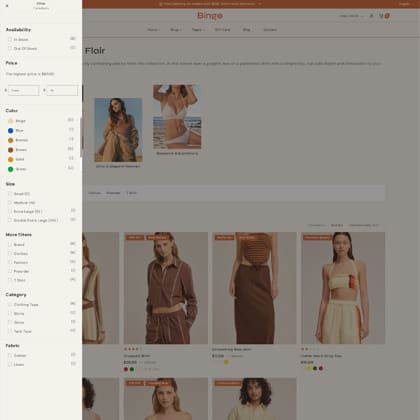Tick the Linen fabric checkbox

click(10, 364)
